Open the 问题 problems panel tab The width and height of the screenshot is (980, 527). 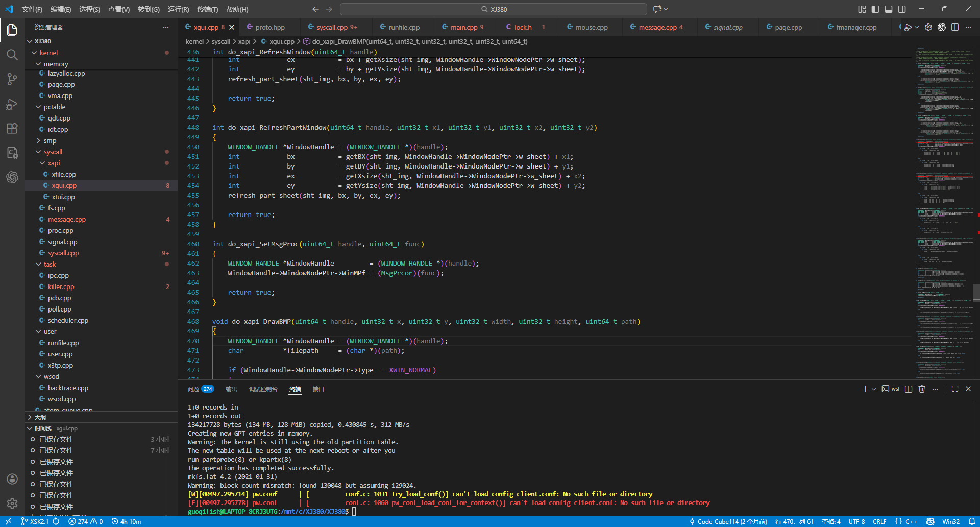pos(193,389)
